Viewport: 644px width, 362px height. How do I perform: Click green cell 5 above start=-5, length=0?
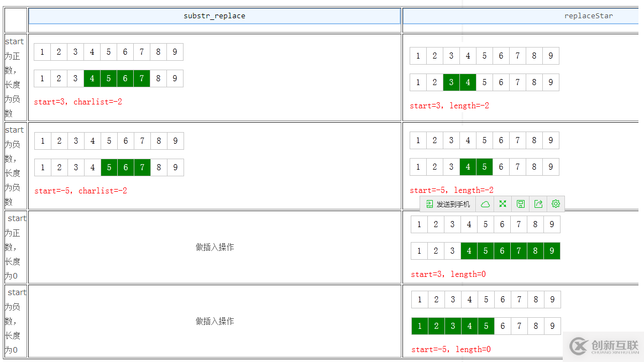coord(486,326)
